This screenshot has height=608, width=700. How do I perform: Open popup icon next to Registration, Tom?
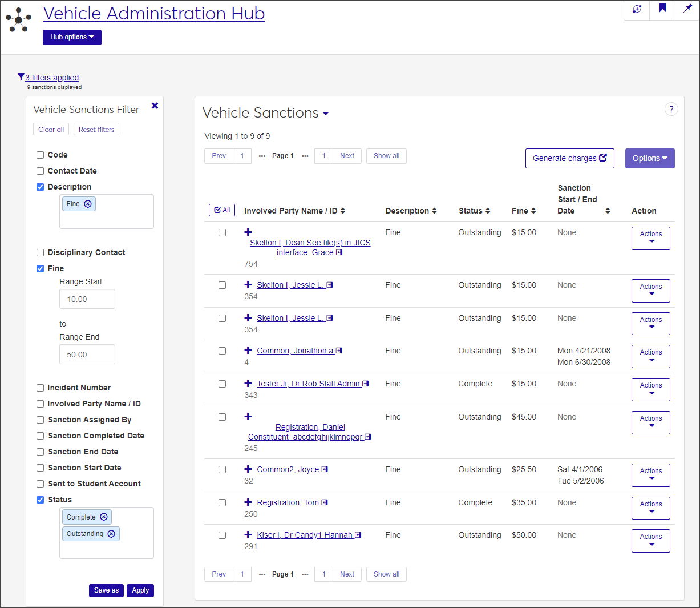tap(325, 502)
